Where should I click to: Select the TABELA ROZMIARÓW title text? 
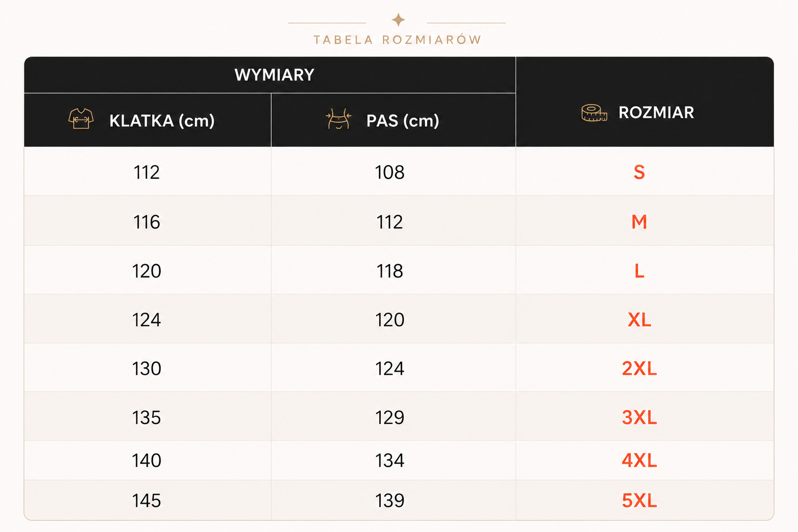(x=397, y=40)
